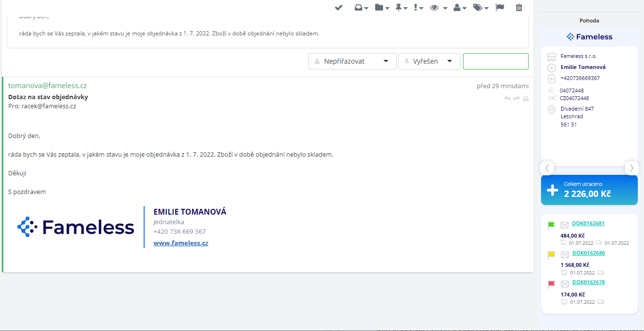Click document icon next to DOK0162678
The width and height of the screenshot is (644, 331).
pyautogui.click(x=565, y=284)
